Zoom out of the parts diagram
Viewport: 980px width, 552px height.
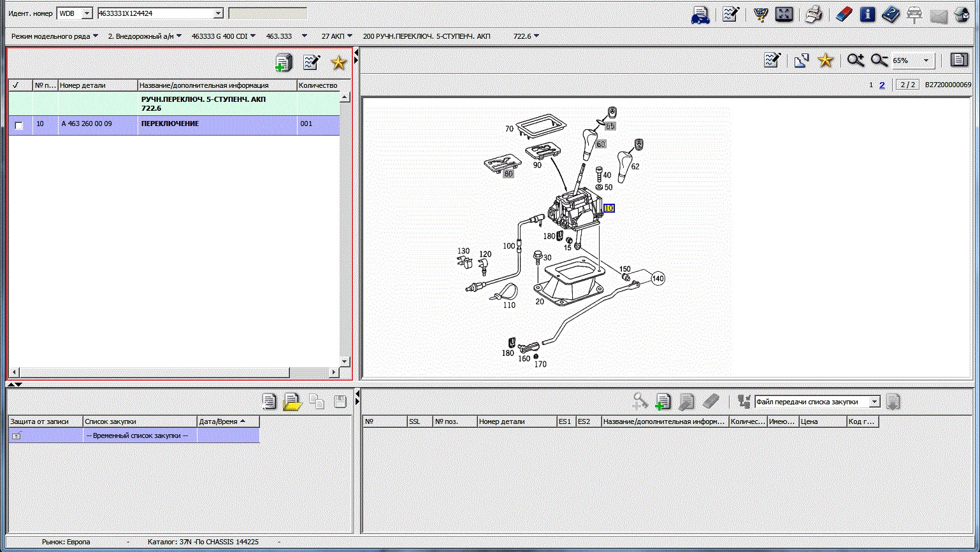(x=879, y=60)
